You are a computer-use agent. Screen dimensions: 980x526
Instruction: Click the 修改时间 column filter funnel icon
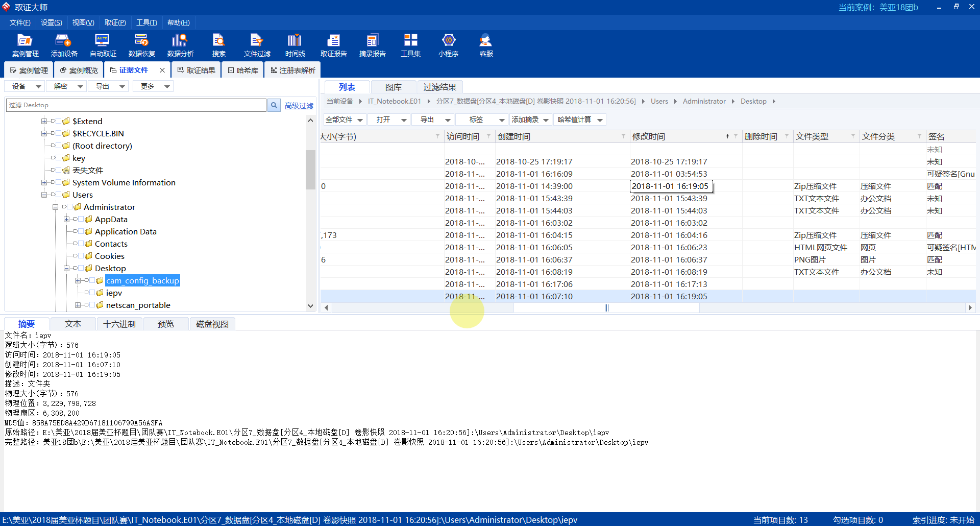(736, 136)
